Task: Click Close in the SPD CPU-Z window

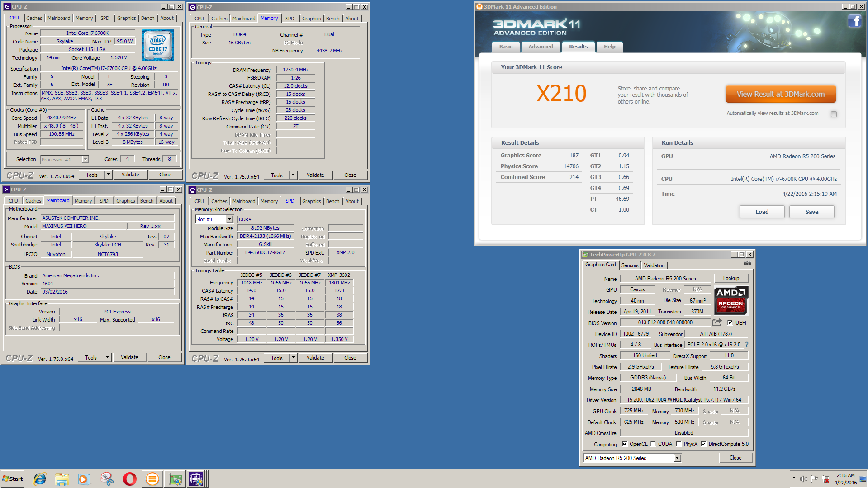Action: coord(350,358)
